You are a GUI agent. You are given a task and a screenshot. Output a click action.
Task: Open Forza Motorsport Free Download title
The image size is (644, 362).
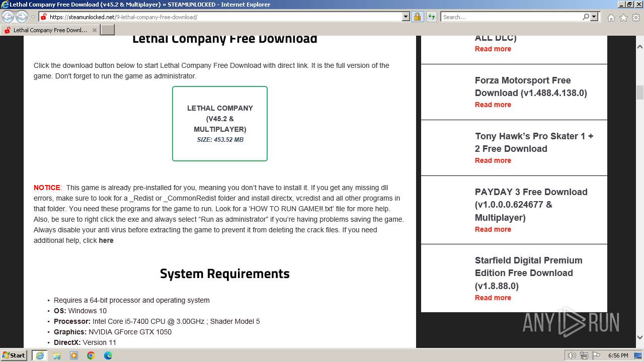(531, 86)
